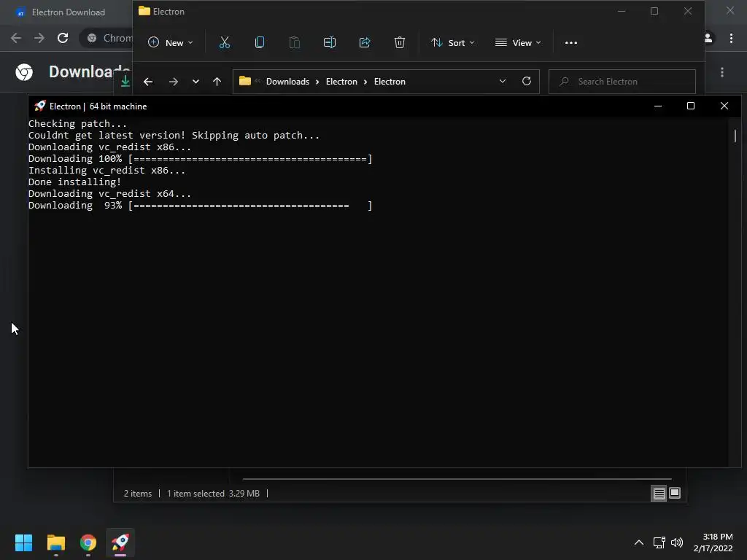
Task: Open Chrome profile avatar icon
Action: click(708, 38)
